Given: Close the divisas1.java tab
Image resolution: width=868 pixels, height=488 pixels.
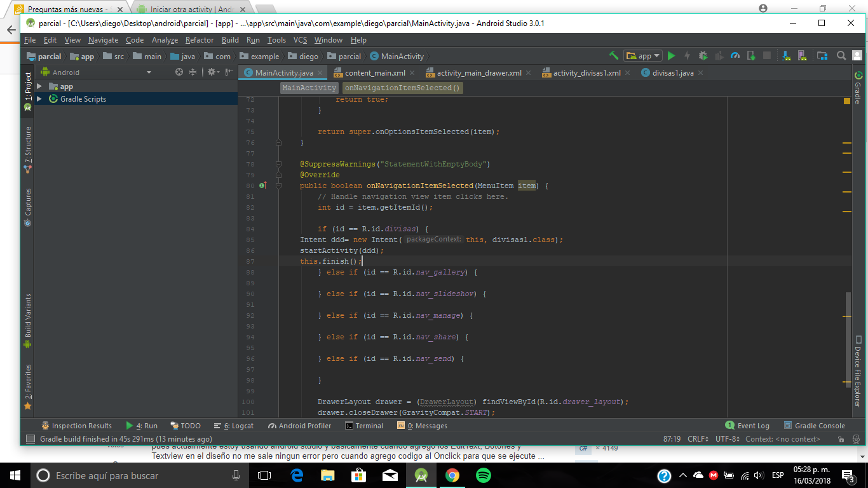Looking at the screenshot, I should coord(700,73).
